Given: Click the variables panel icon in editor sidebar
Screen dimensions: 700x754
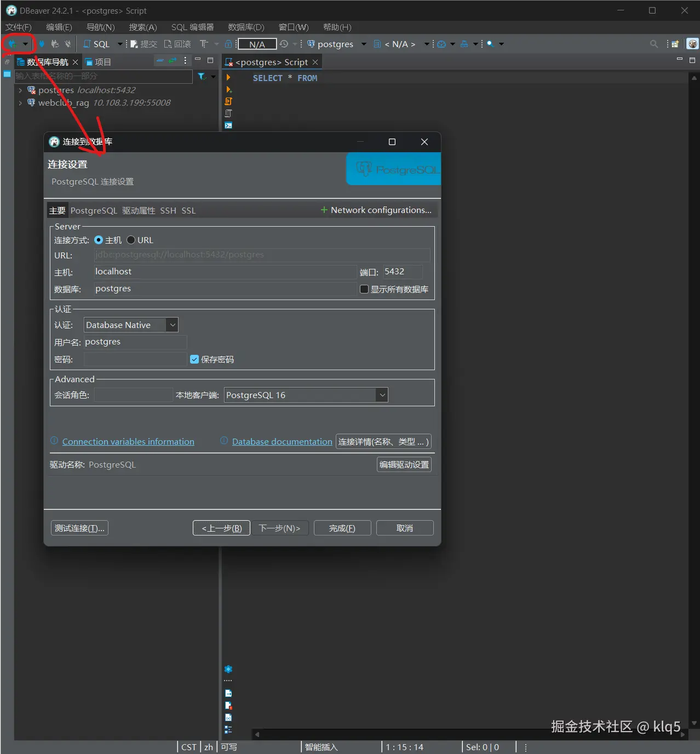Looking at the screenshot, I should (228, 717).
